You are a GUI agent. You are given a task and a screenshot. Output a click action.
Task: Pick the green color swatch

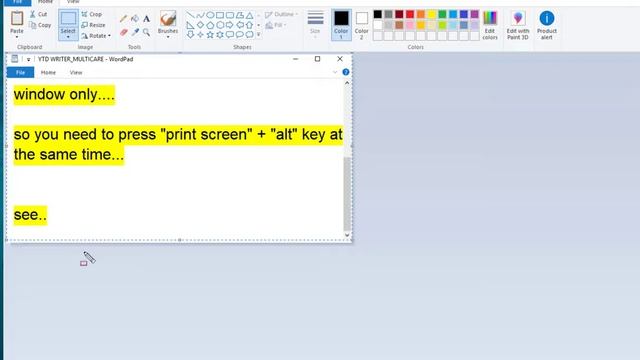pyautogui.click(x=442, y=14)
